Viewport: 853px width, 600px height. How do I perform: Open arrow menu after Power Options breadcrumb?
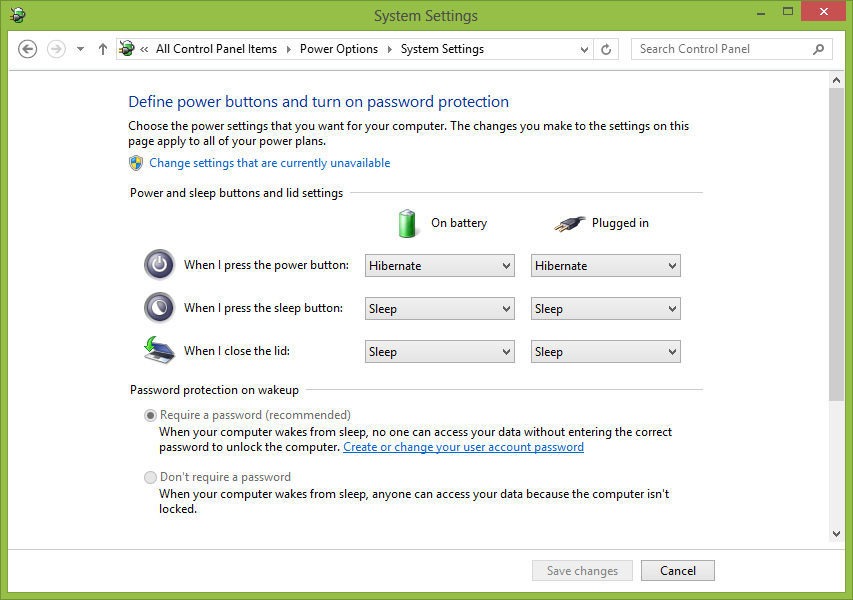tap(390, 49)
